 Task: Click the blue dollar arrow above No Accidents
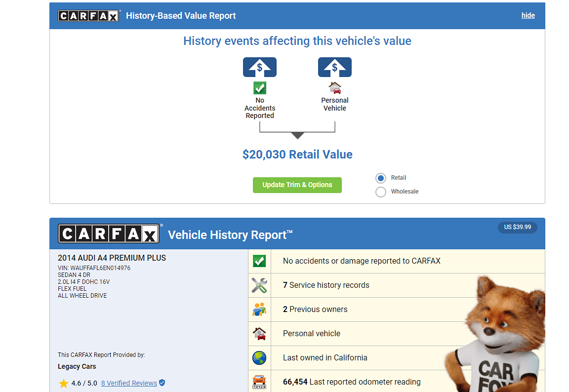pyautogui.click(x=260, y=67)
